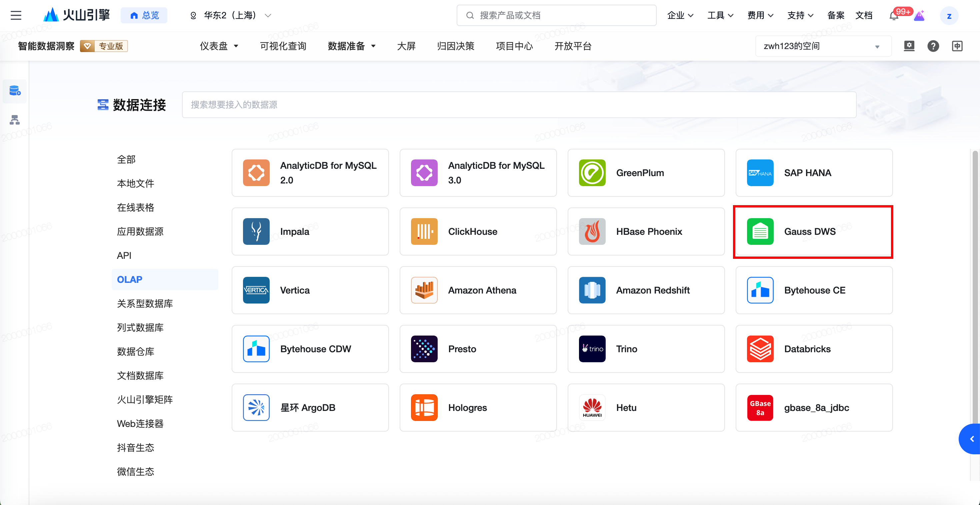Image resolution: width=980 pixels, height=505 pixels.
Task: Choose the Bytehouse CE data source card
Action: (x=814, y=290)
